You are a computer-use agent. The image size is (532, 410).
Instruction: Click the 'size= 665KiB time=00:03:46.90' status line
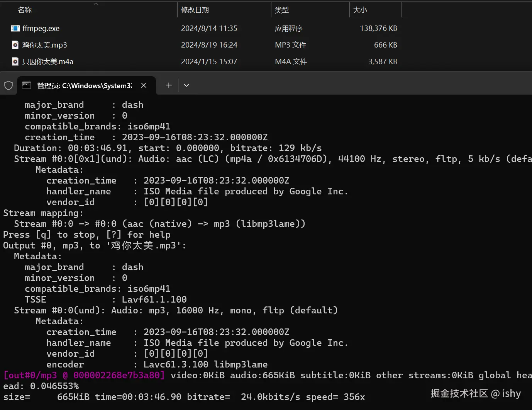(x=184, y=397)
